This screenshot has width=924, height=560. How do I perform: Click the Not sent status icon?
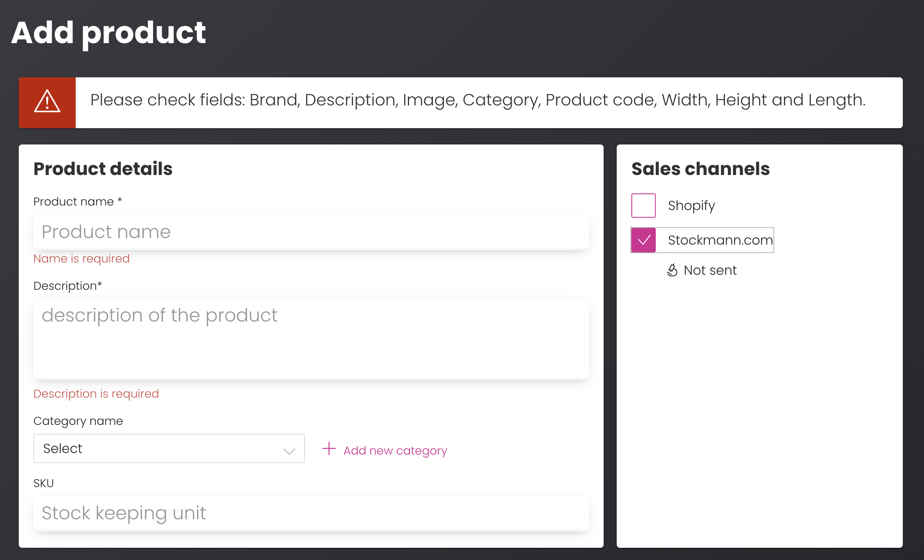pos(672,270)
